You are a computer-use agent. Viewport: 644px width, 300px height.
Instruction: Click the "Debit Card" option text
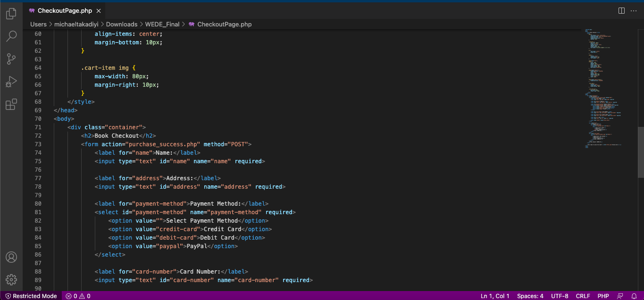pyautogui.click(x=217, y=238)
